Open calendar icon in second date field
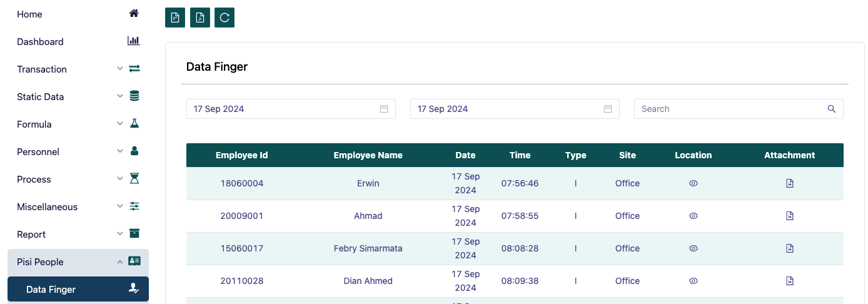Screen dimensions: 868x304 point(608,109)
